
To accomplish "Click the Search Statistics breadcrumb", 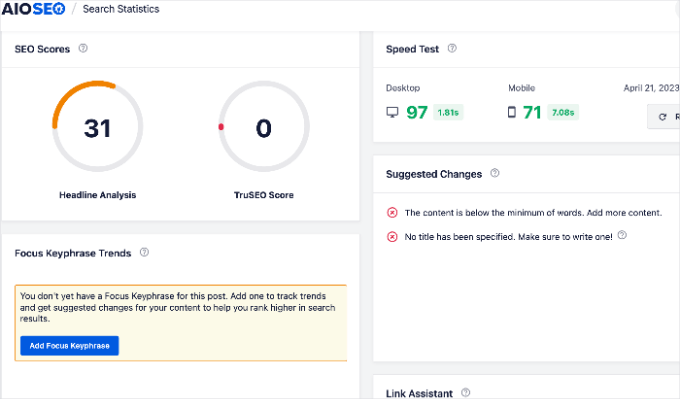I will point(121,9).
